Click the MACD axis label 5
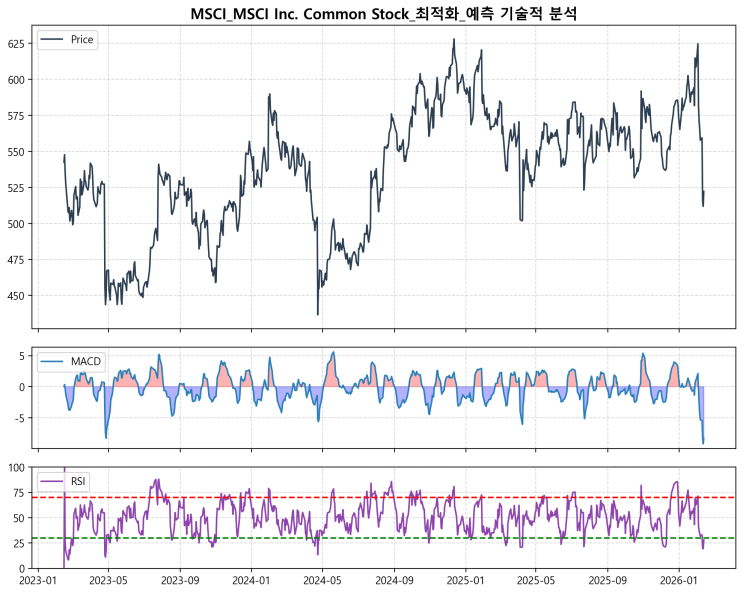 click(22, 356)
